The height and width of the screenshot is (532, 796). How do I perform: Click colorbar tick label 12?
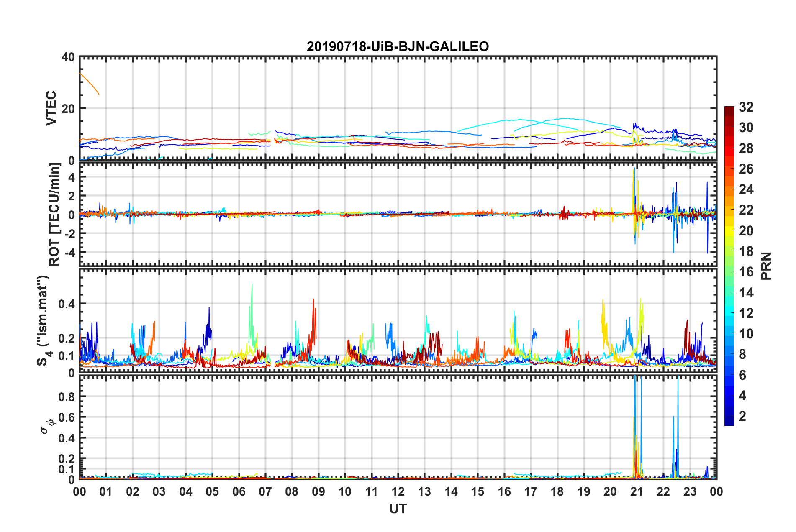point(746,313)
